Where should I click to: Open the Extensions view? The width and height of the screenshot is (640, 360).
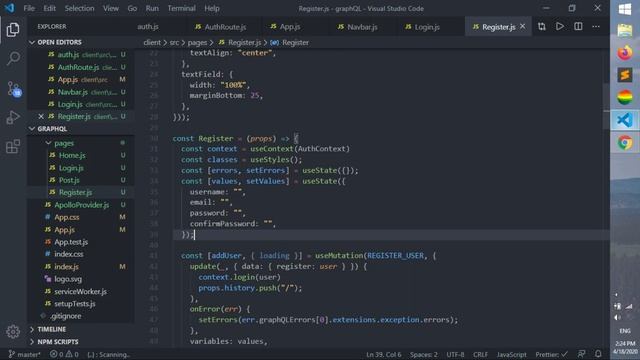click(13, 146)
